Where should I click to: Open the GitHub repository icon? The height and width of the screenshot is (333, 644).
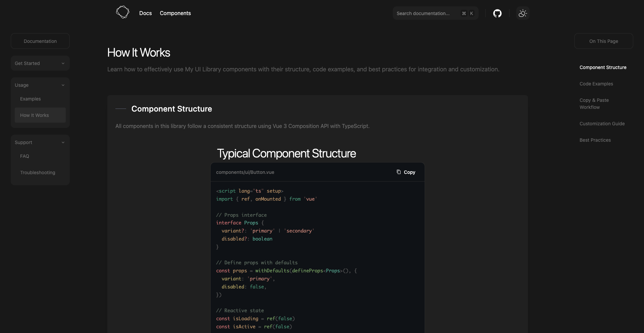pyautogui.click(x=497, y=13)
